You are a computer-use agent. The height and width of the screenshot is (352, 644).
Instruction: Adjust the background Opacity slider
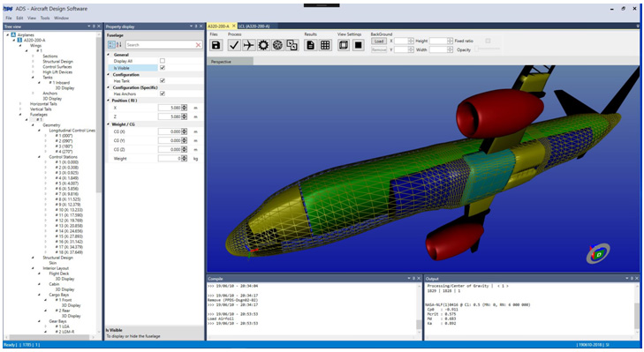click(488, 49)
